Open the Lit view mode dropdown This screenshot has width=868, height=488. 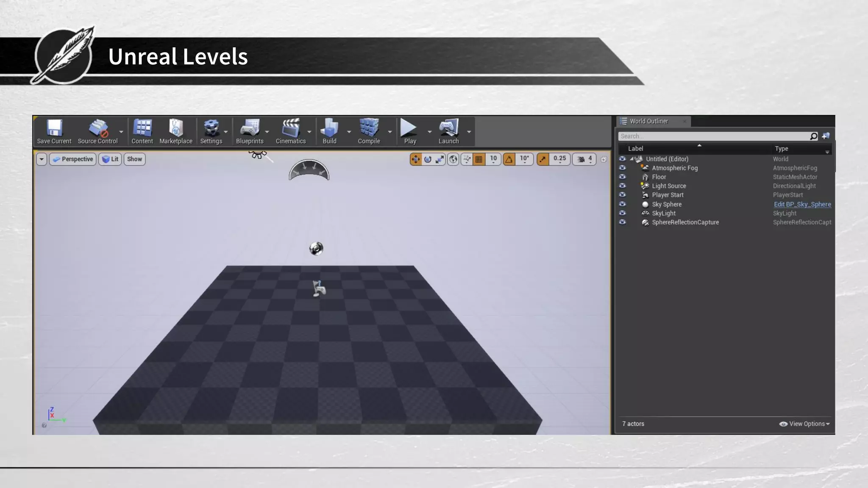pos(110,159)
